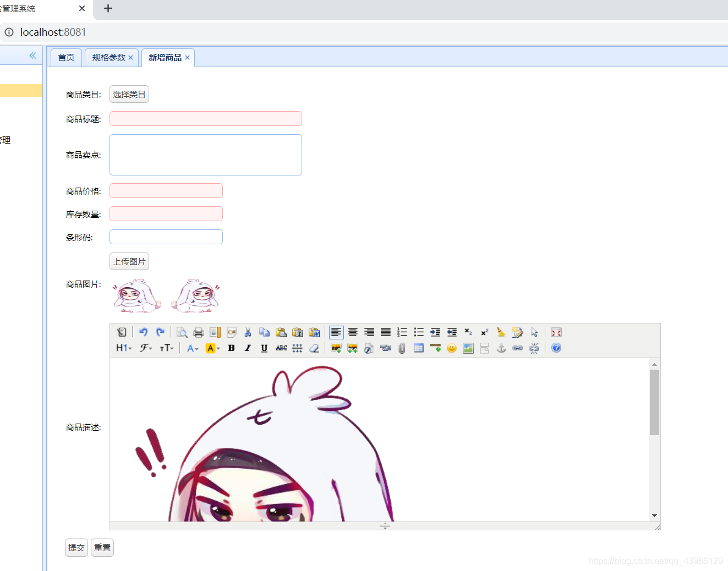Insert media video icon
728x571 pixels.
386,348
